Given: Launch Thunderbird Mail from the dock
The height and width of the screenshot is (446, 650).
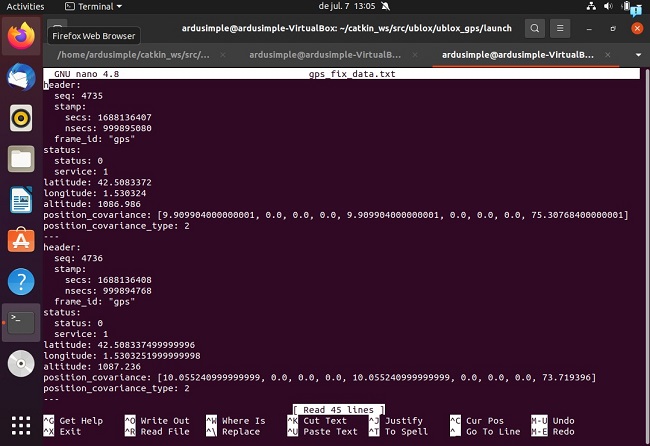Looking at the screenshot, I should 21,77.
